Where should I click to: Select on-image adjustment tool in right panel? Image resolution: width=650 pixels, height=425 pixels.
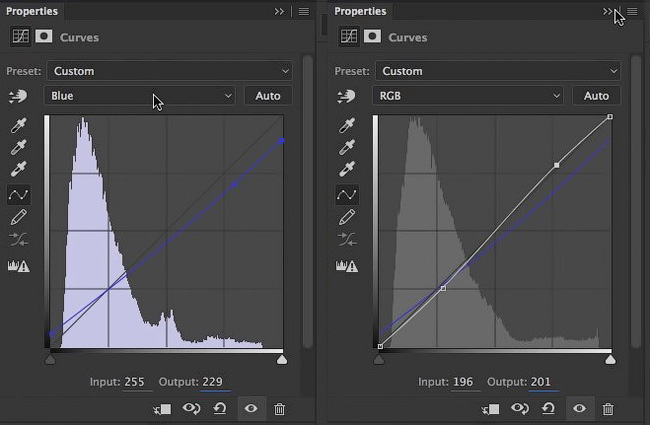(x=346, y=96)
